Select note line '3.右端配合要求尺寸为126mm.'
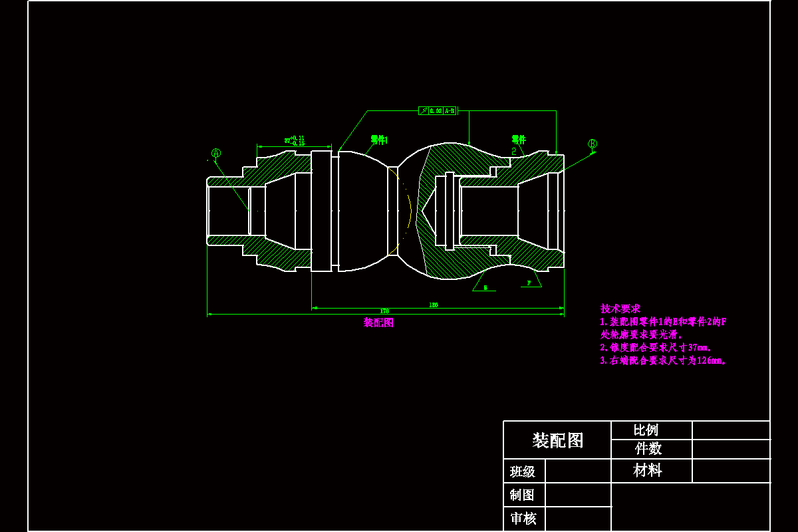Image resolution: width=798 pixels, height=532 pixels. (x=664, y=360)
